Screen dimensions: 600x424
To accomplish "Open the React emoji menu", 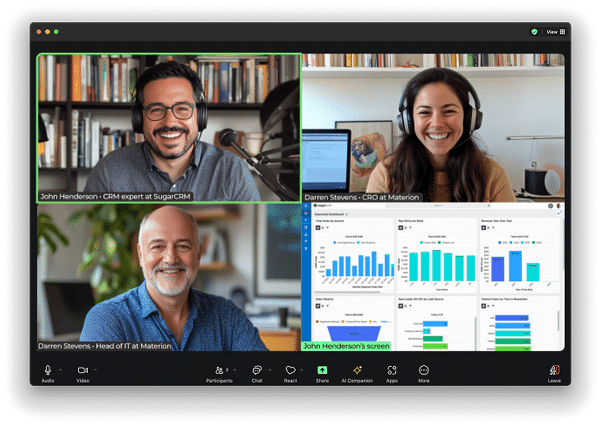I will (x=290, y=371).
